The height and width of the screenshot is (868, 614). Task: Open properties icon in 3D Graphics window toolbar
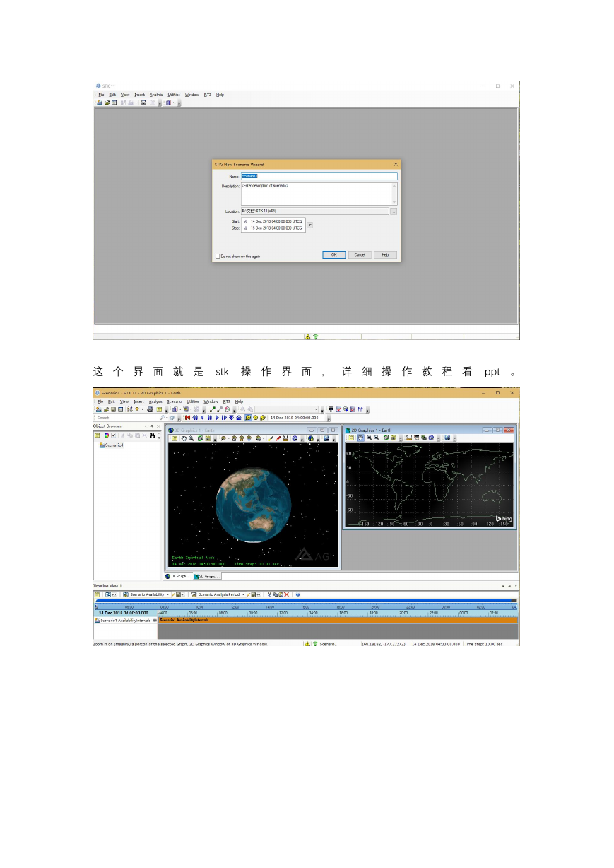tap(175, 438)
